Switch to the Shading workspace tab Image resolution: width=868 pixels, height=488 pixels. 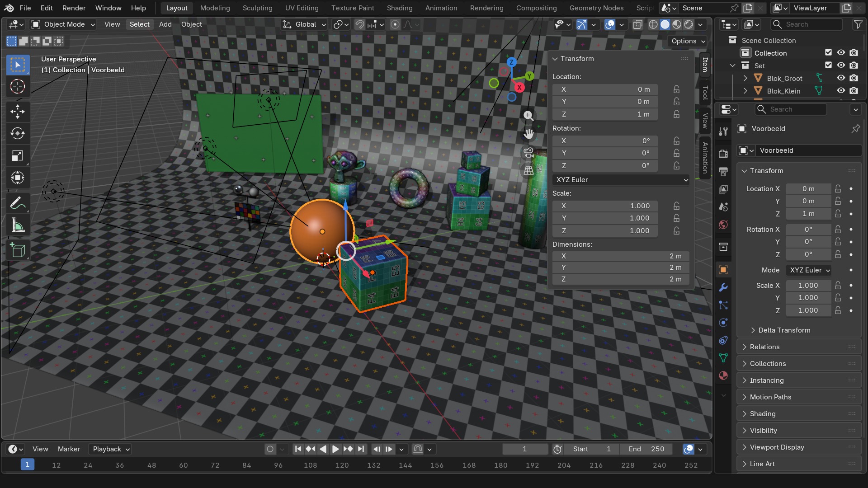(x=400, y=8)
